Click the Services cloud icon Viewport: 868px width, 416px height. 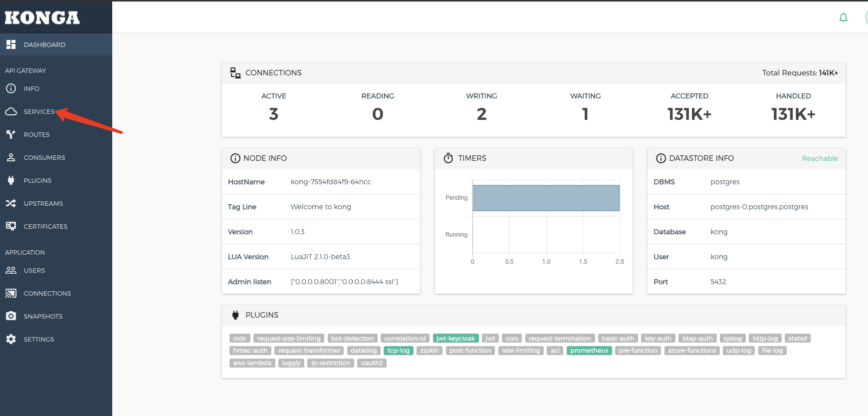11,111
